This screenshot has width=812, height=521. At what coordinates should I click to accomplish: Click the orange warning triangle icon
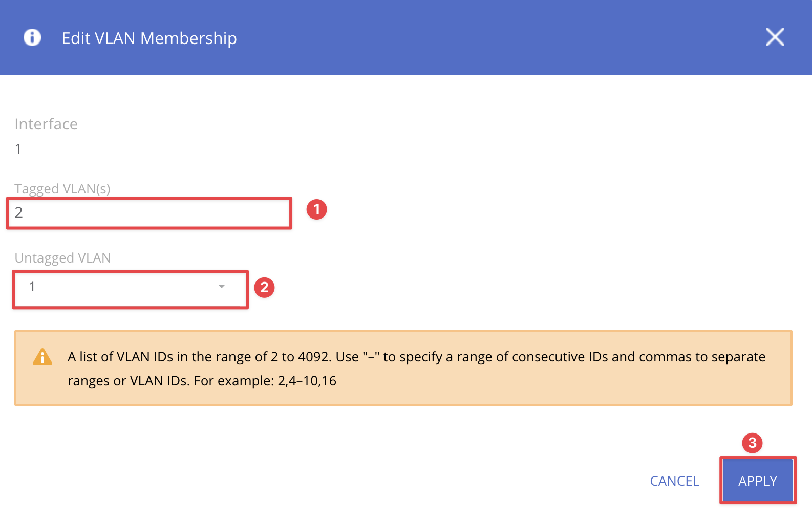(x=42, y=357)
